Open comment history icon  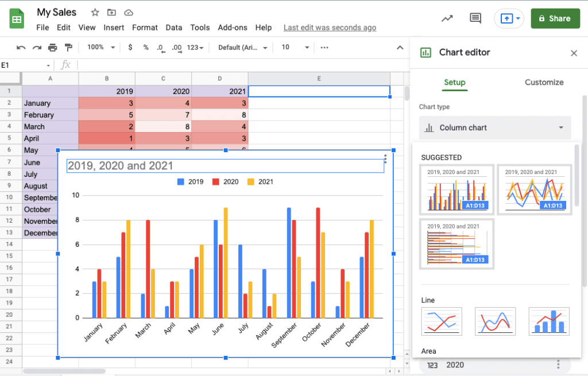point(475,18)
